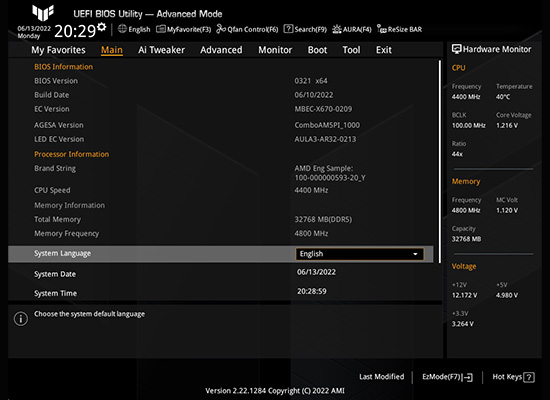Click the Hot Keys label

coord(507,377)
